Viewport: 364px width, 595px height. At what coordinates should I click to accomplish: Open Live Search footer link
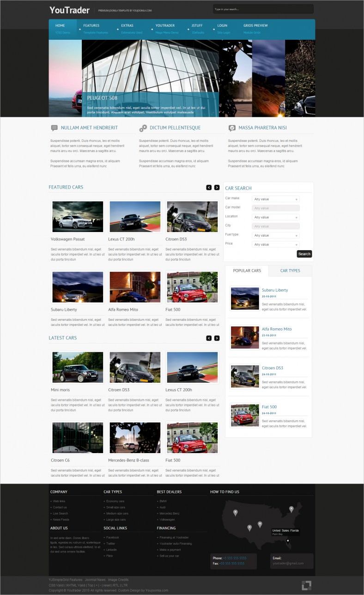pyautogui.click(x=60, y=513)
